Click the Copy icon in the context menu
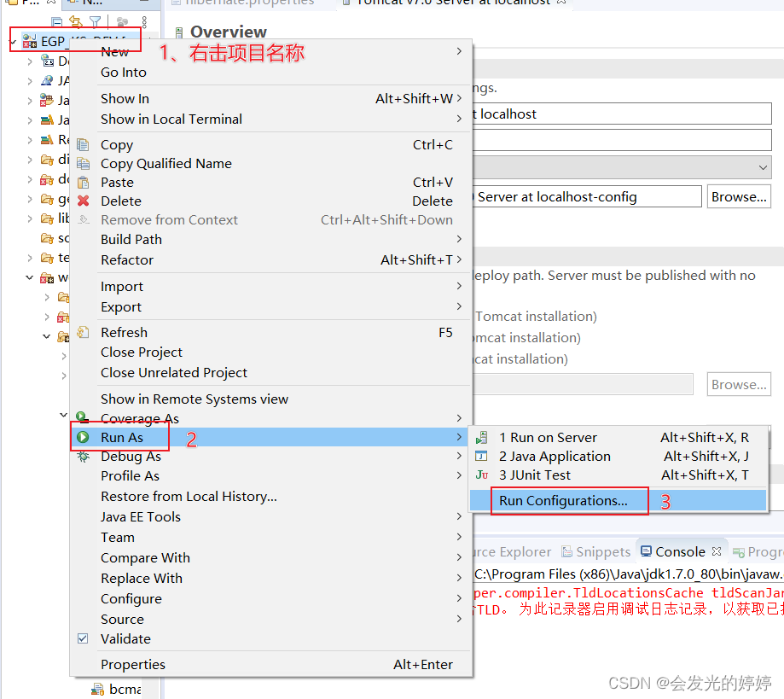Image resolution: width=784 pixels, height=699 pixels. pos(83,144)
